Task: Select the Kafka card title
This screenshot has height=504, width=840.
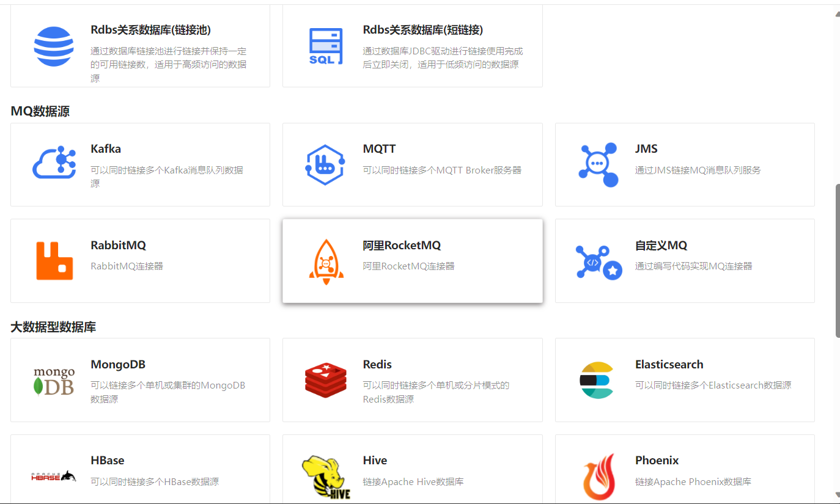Action: pos(106,149)
